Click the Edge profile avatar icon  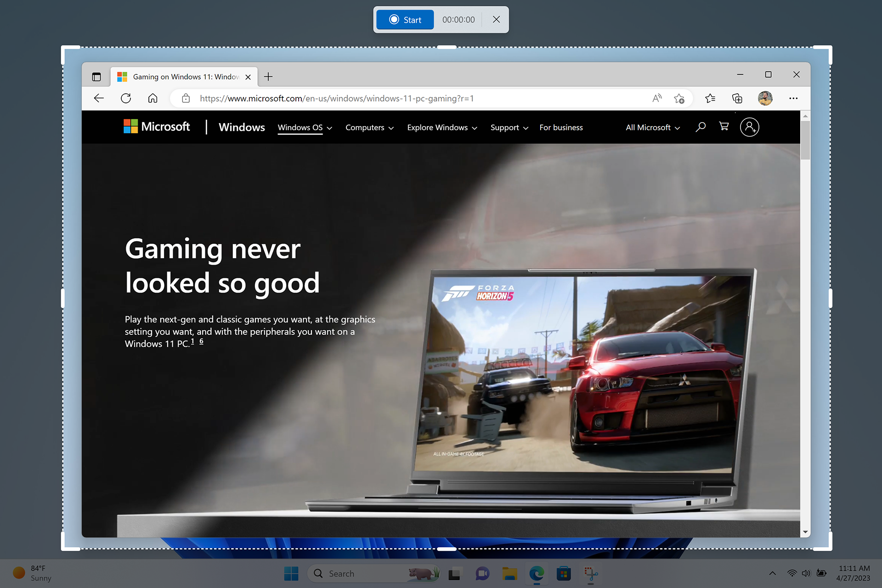[765, 98]
